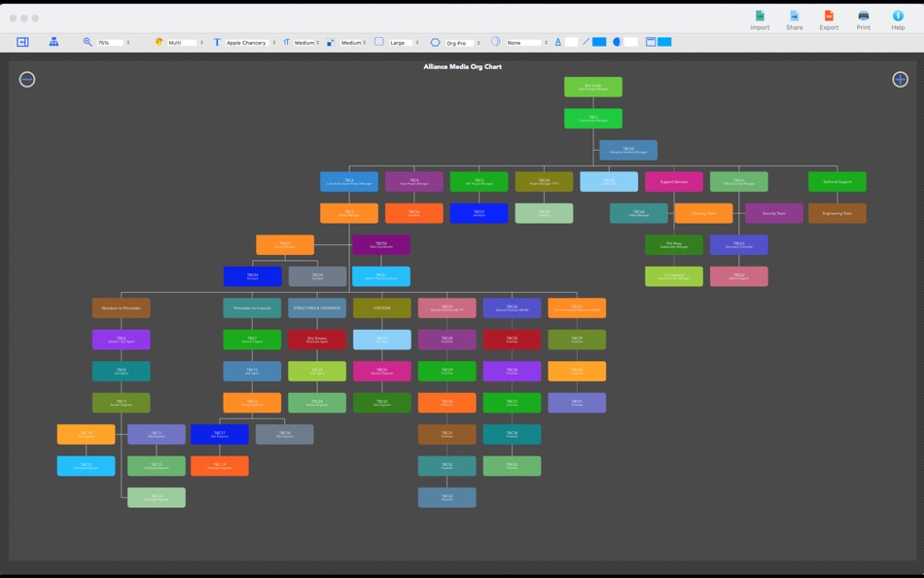This screenshot has width=924, height=578.
Task: Click the font T icon
Action: pyautogui.click(x=217, y=42)
